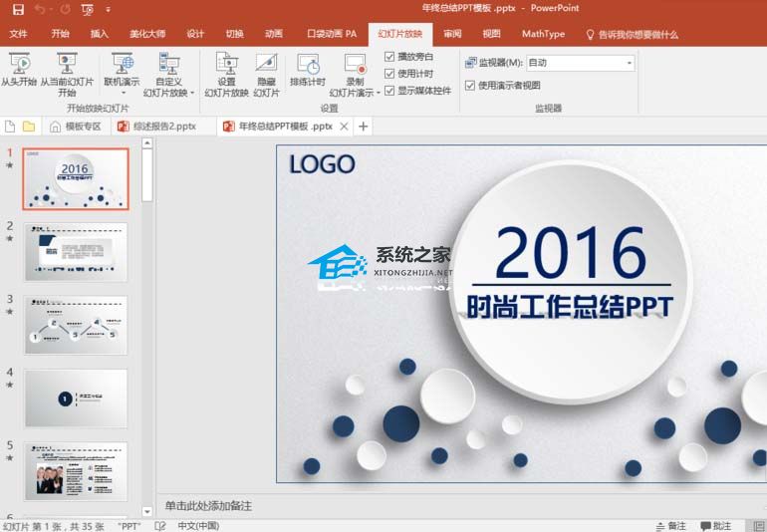This screenshot has height=532, width=767.
Task: Click the animation star under slide 1 number
Action: point(9,165)
